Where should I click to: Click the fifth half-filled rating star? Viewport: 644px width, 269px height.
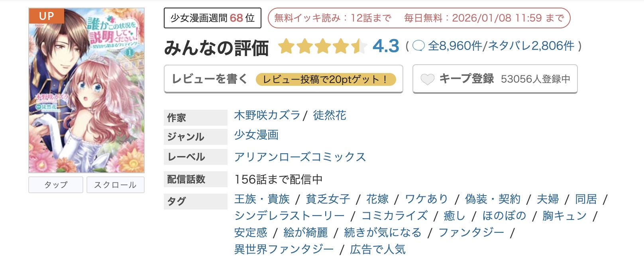(x=359, y=46)
